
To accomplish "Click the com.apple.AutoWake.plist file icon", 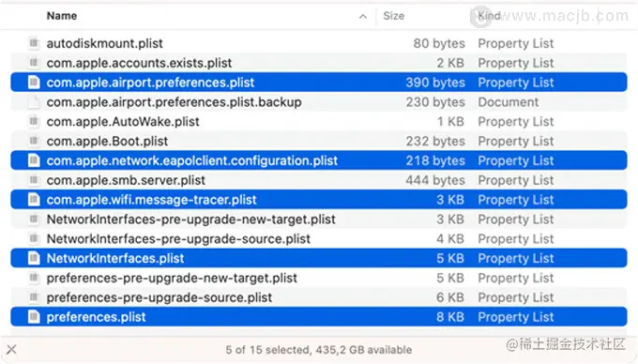I will pos(34,121).
